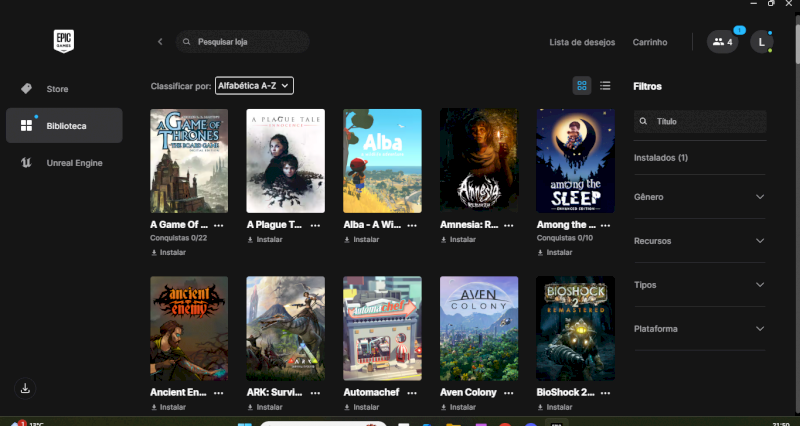Viewport: 800px width, 426px height.
Task: Expand the Recursos filter
Action: pos(700,241)
